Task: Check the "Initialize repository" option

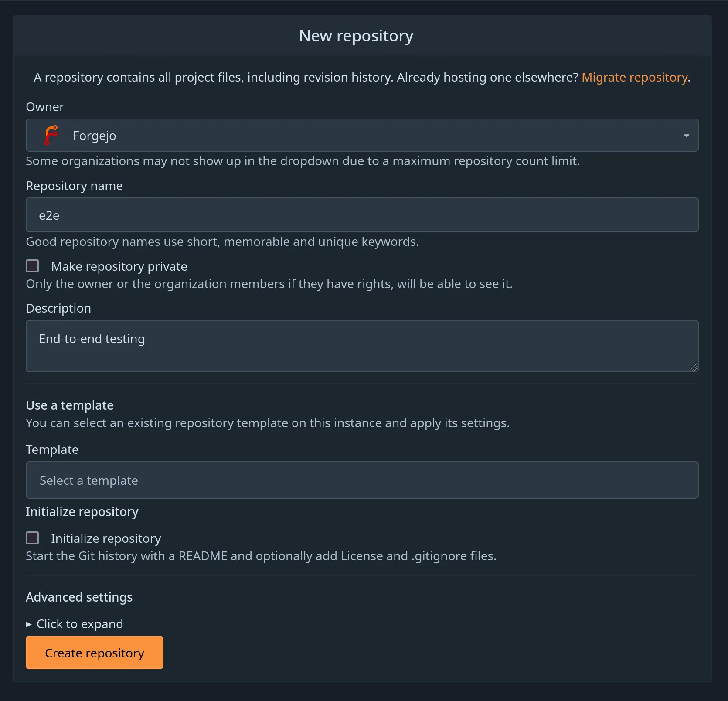Action: pyautogui.click(x=33, y=538)
